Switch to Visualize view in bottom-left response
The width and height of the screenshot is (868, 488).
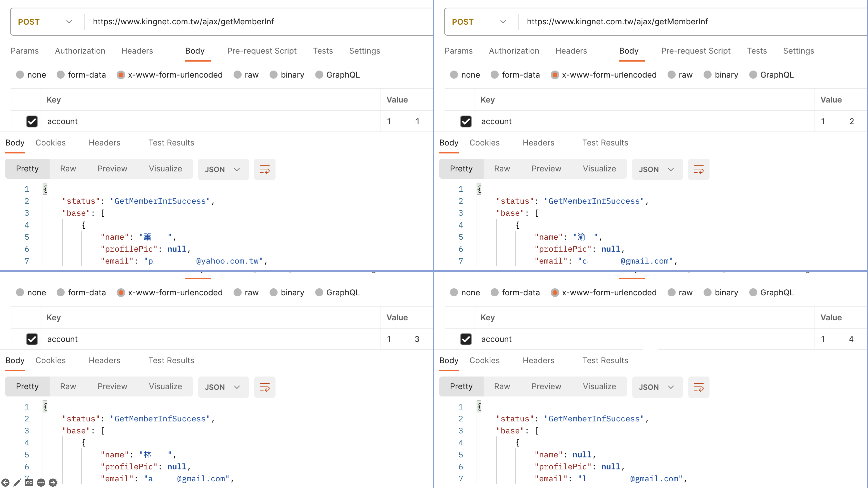165,387
